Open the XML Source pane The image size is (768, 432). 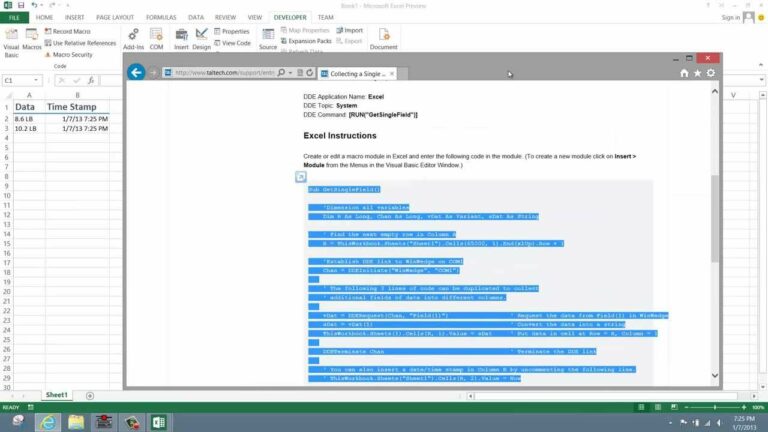(x=268, y=39)
